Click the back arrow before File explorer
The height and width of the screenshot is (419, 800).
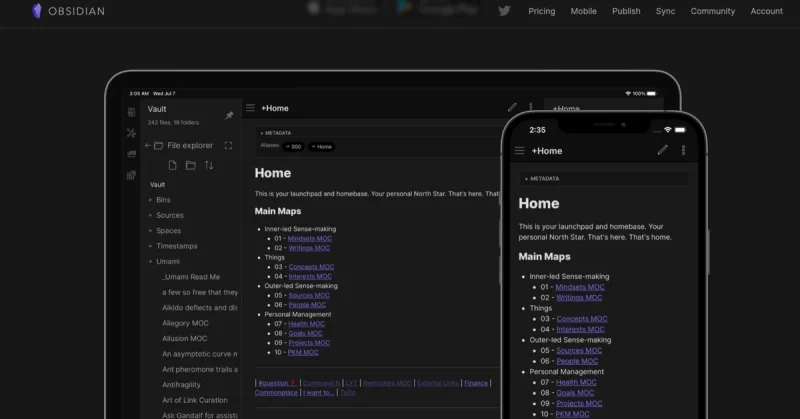coord(148,145)
